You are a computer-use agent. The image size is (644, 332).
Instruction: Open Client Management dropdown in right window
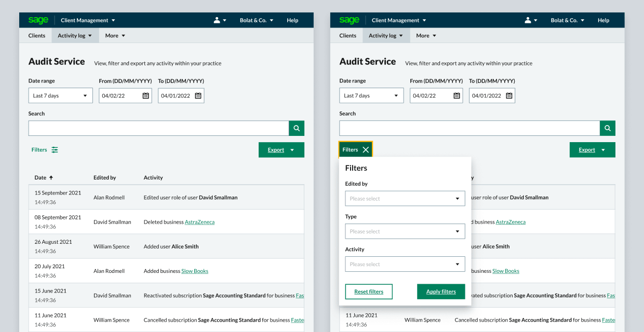click(399, 20)
